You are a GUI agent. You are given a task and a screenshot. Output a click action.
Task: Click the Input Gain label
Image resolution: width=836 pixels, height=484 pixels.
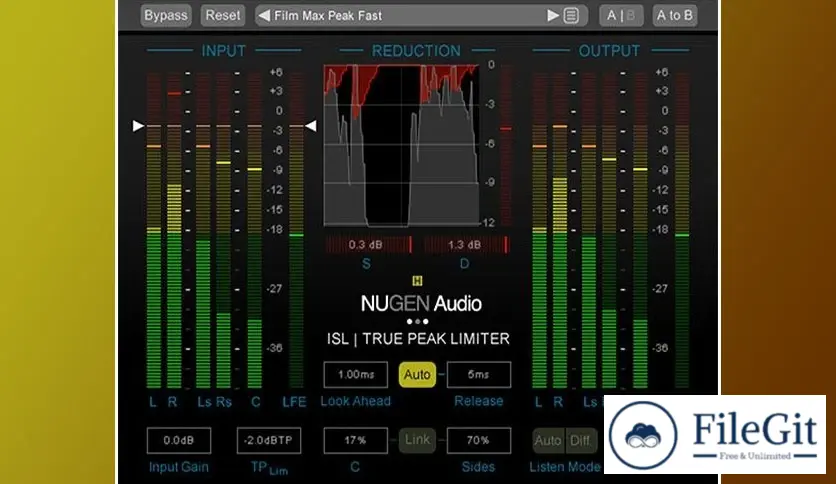(179, 467)
